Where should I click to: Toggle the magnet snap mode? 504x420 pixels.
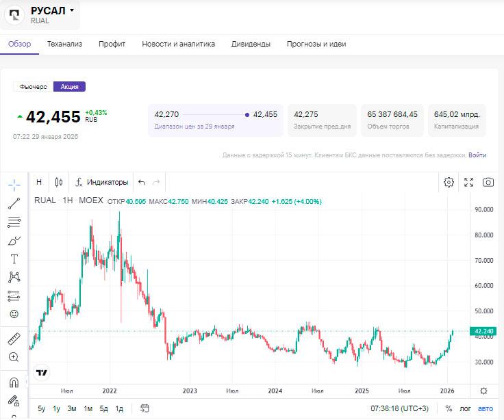(14, 382)
